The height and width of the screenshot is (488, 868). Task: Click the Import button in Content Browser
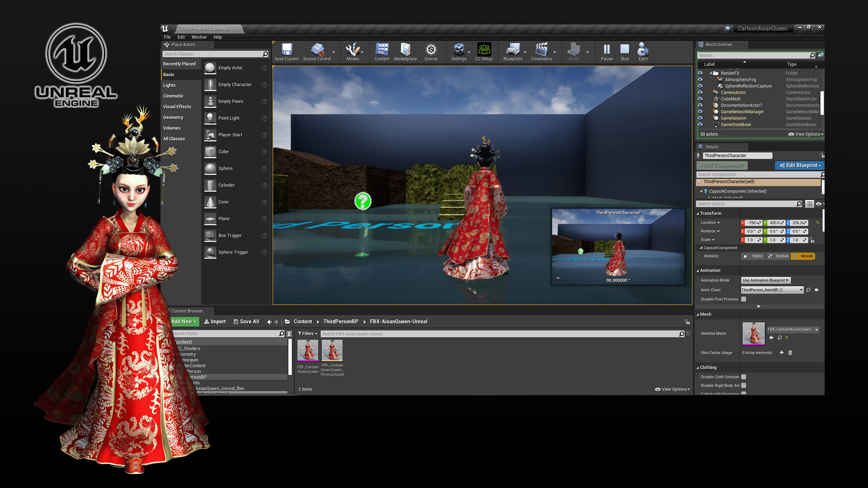tap(215, 322)
